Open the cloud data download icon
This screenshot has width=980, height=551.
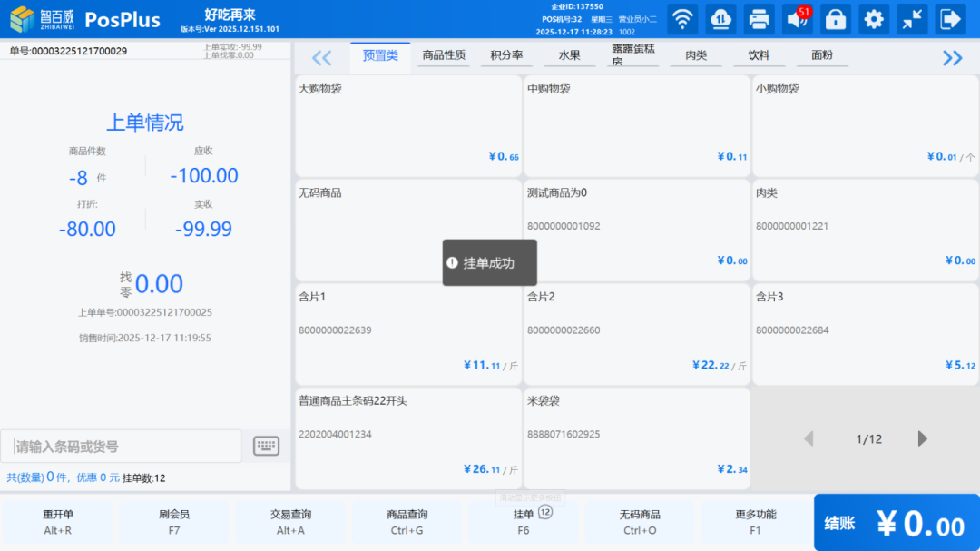[x=720, y=19]
